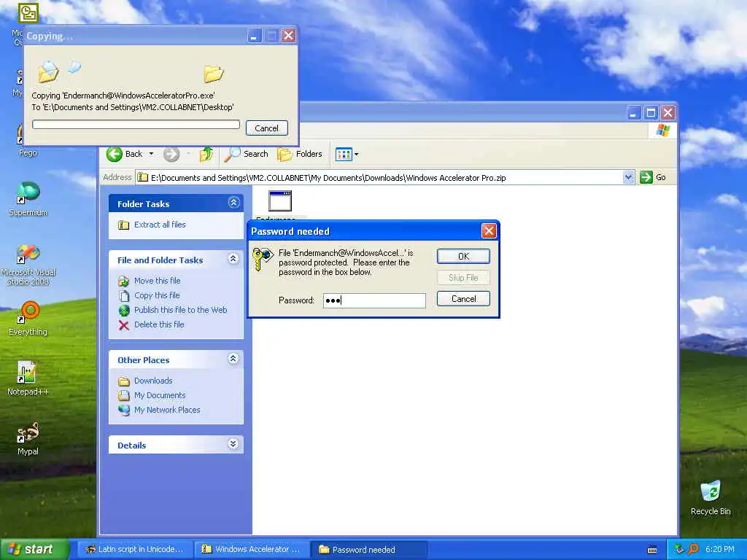Open My Documents in Other Places

[x=160, y=396]
